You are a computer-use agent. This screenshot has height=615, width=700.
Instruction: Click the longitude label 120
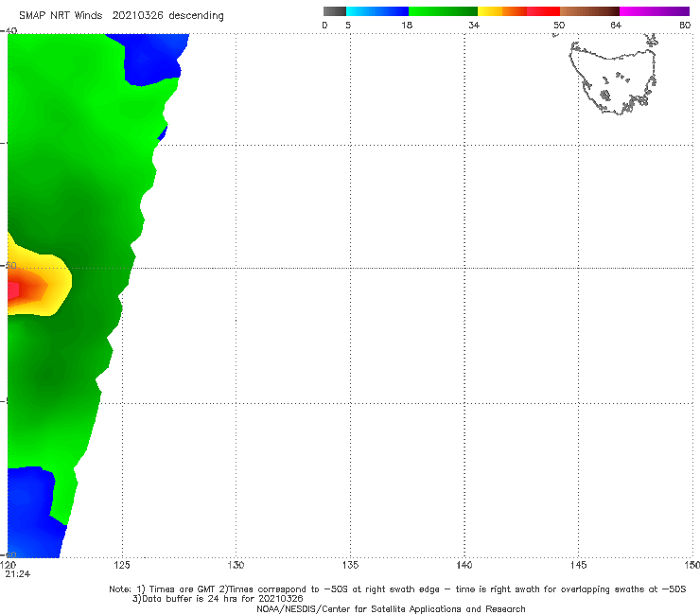pyautogui.click(x=8, y=566)
